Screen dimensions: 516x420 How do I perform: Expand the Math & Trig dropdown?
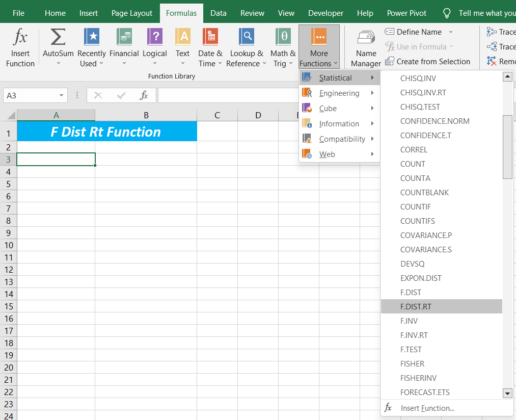click(x=291, y=64)
